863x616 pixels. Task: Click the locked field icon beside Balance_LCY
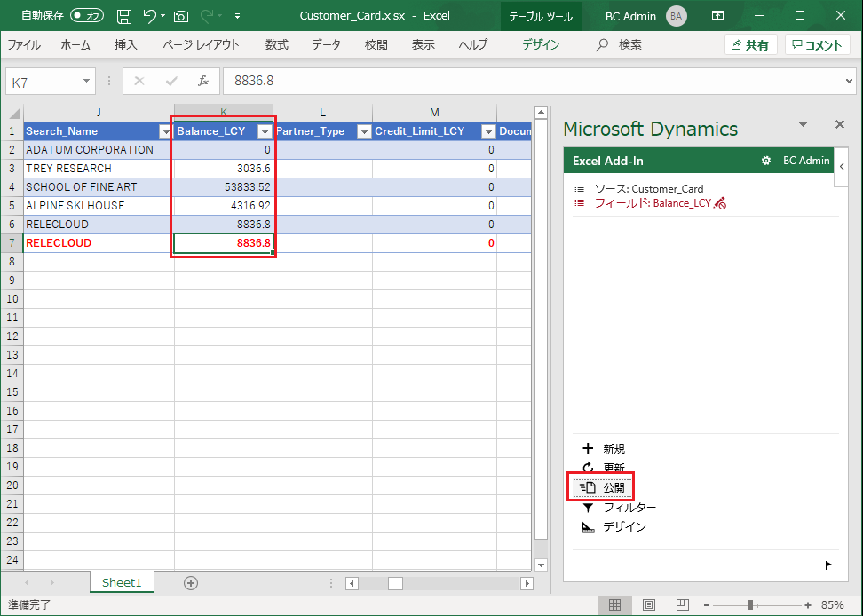(720, 203)
